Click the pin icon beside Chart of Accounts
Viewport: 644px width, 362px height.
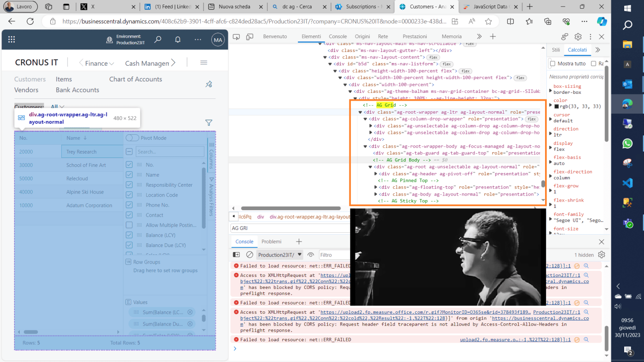pyautogui.click(x=209, y=84)
